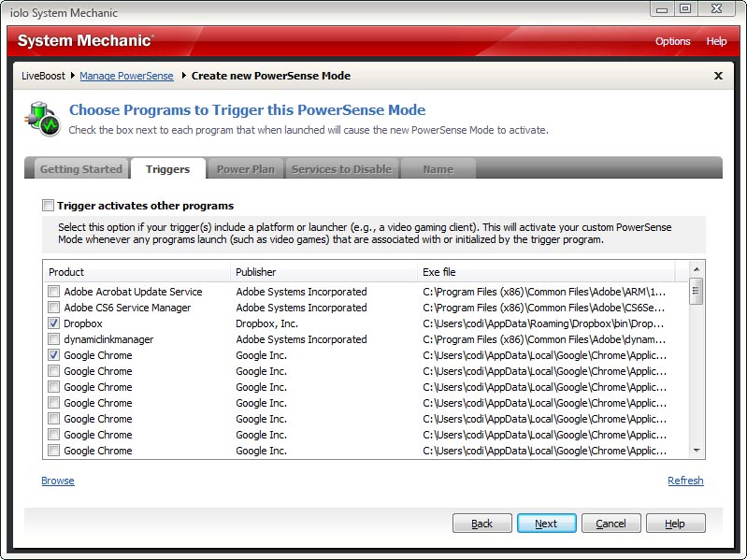Click the Dropbox exe file path
This screenshot has height=560, width=747.
point(543,323)
